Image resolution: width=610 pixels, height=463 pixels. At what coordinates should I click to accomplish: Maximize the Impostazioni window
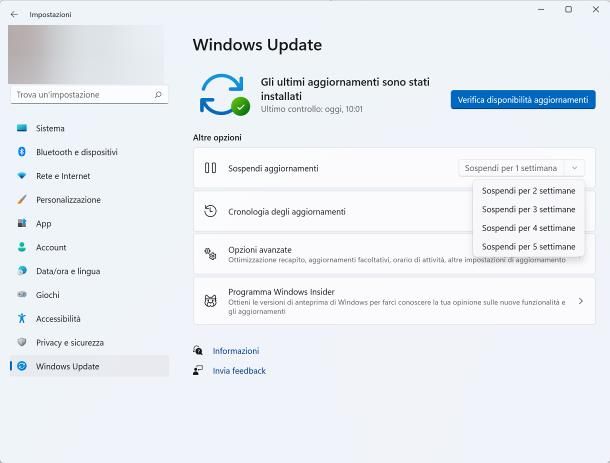[x=568, y=9]
